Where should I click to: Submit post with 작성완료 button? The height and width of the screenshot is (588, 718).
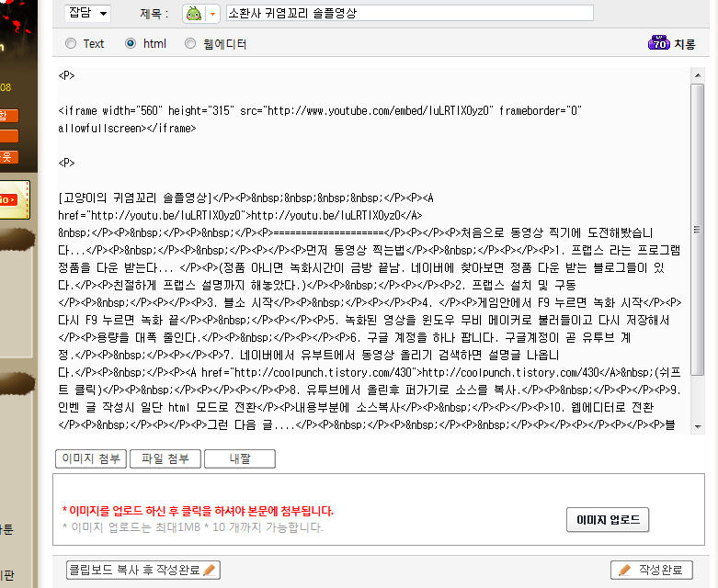pos(651,571)
